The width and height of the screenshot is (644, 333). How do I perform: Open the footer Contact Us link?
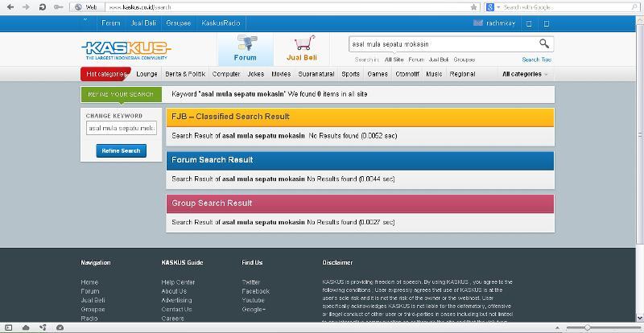click(x=176, y=309)
